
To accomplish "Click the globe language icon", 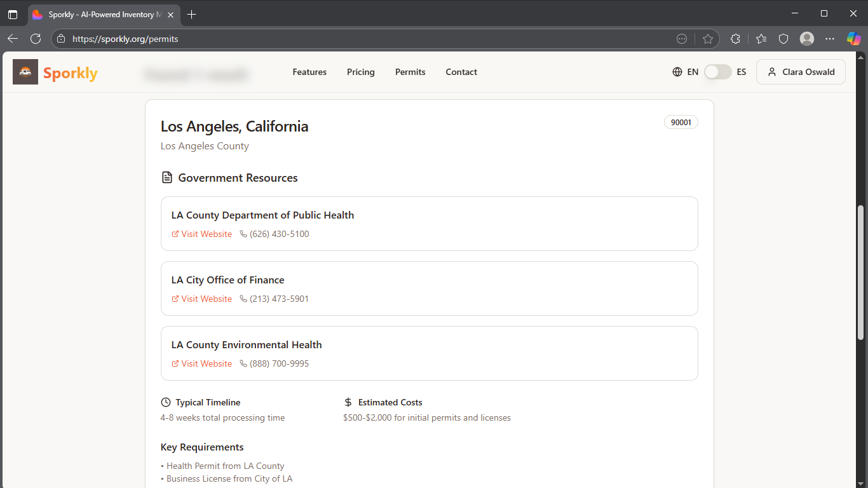I will [677, 72].
